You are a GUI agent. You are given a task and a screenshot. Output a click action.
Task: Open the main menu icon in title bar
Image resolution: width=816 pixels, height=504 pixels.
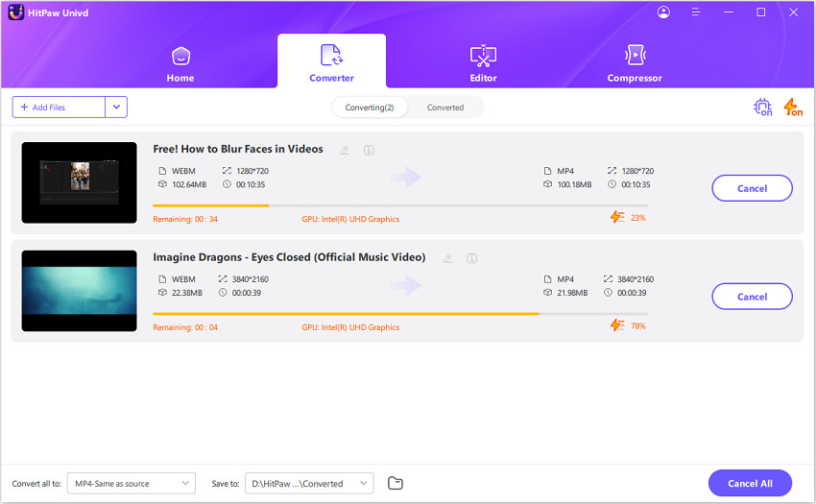point(696,12)
